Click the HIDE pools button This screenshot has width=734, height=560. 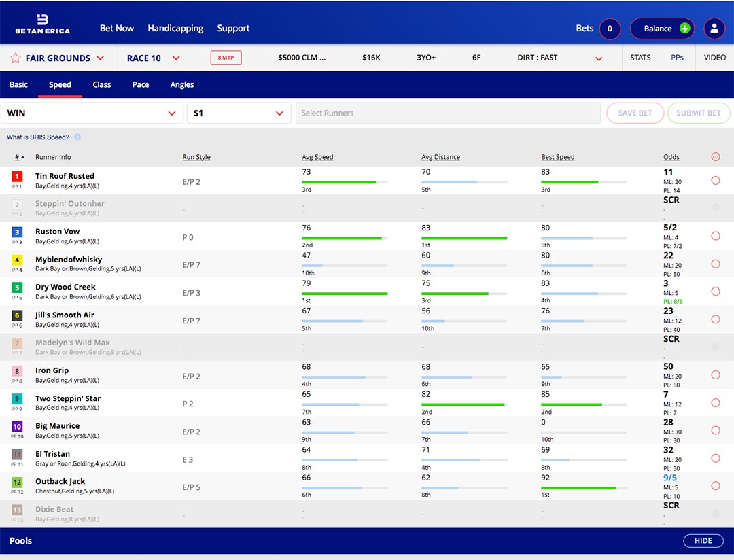tap(703, 541)
